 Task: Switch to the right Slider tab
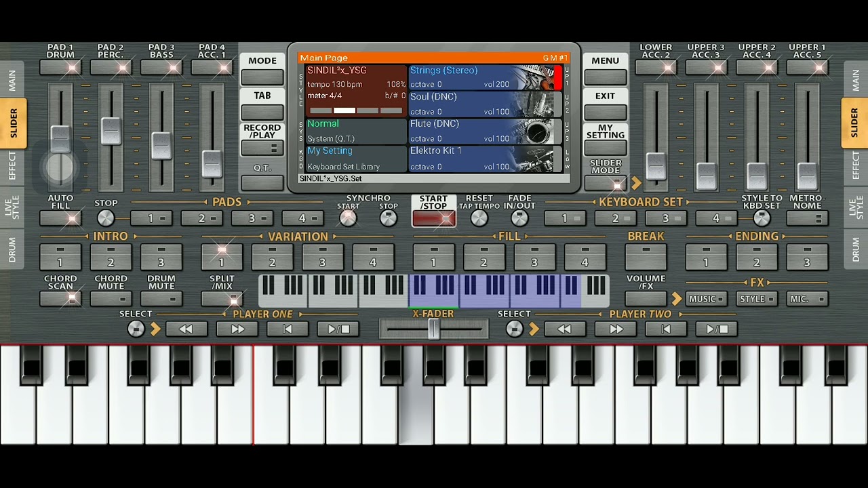coord(855,123)
